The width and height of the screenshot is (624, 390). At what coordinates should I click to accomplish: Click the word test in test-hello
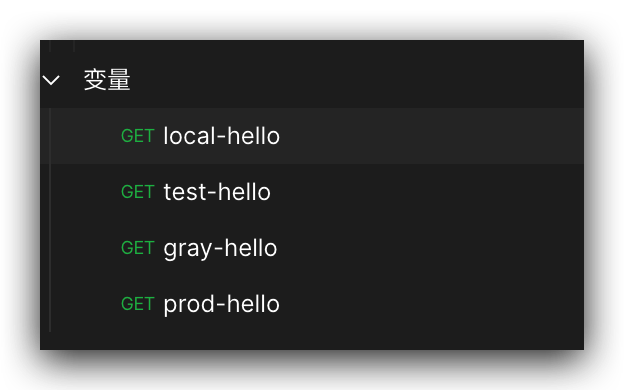185,192
